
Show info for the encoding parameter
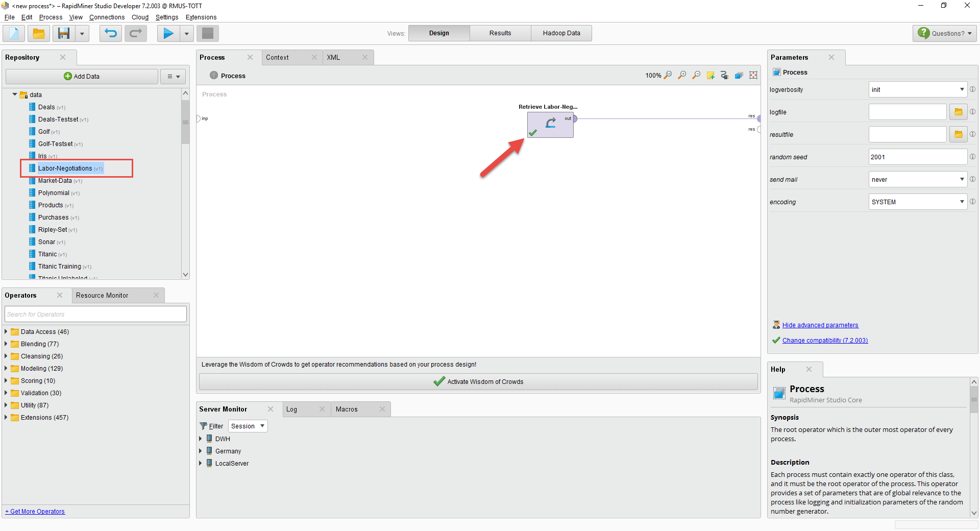[973, 202]
